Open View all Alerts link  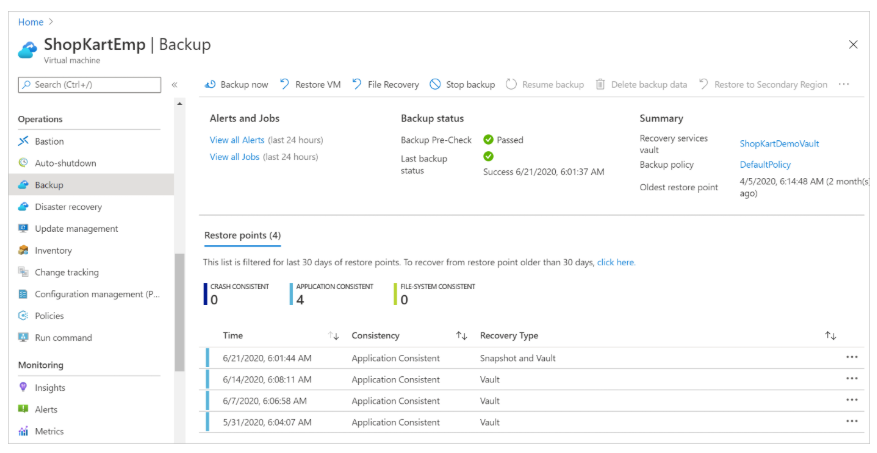click(x=237, y=140)
